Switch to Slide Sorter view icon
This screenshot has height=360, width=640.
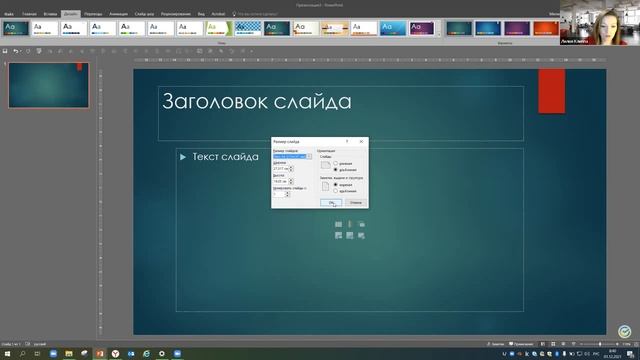[x=553, y=344]
